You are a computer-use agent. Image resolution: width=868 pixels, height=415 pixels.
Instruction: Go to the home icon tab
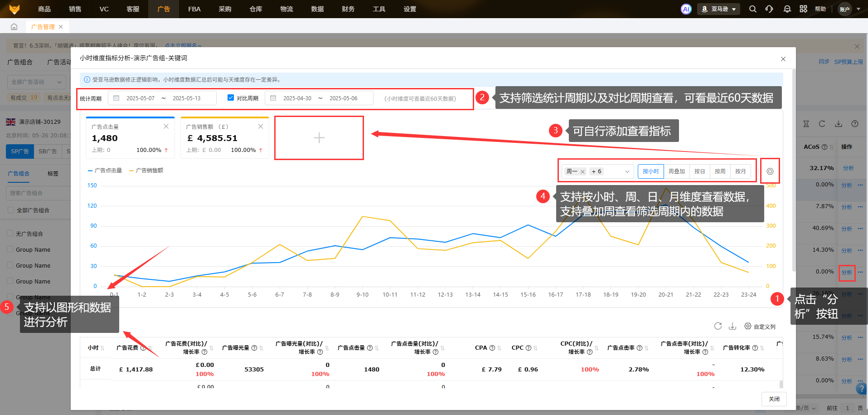click(14, 27)
